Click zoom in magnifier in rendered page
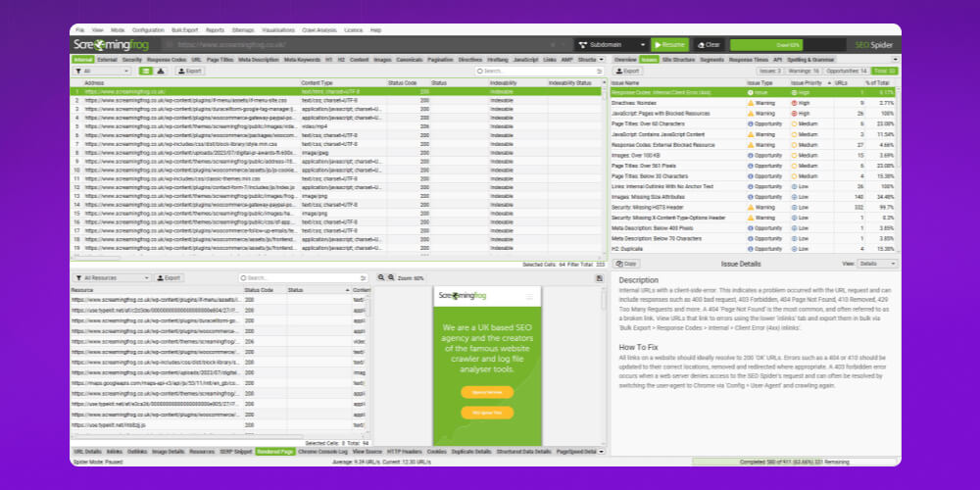 click(391, 277)
